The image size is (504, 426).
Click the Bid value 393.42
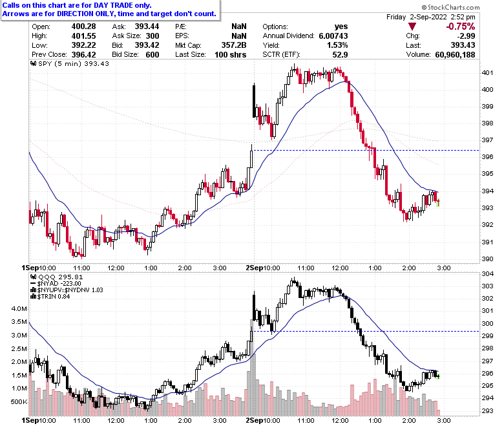click(x=147, y=45)
